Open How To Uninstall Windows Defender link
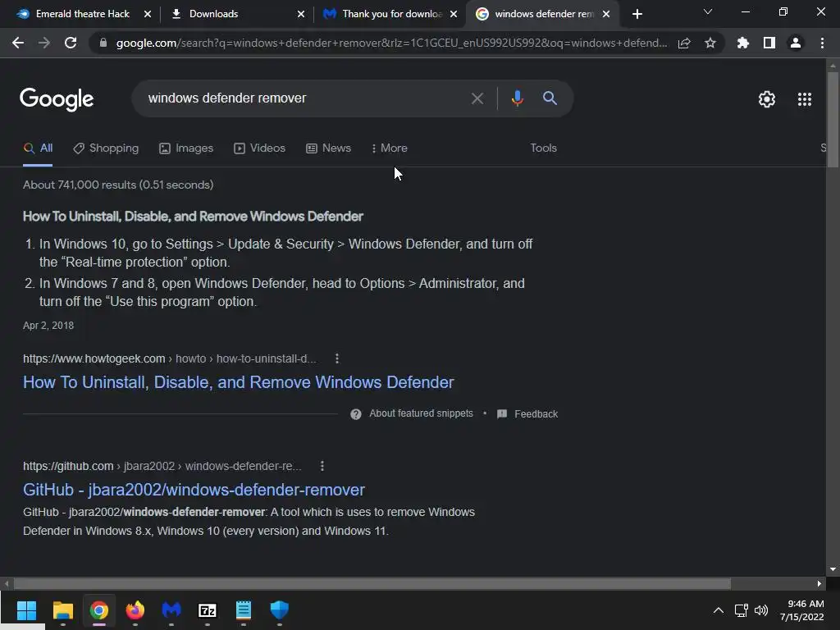The width and height of the screenshot is (840, 630). pos(239,382)
